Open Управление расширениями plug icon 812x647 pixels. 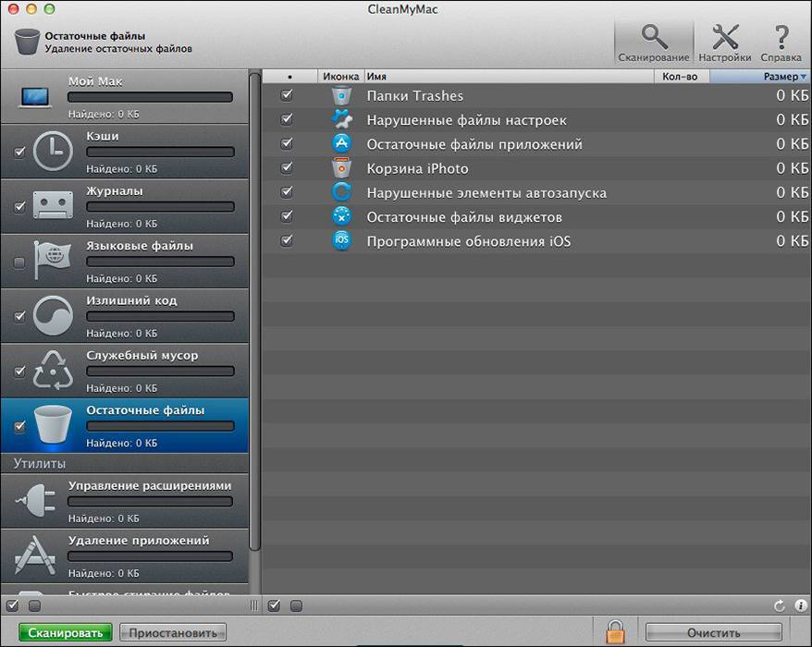coord(36,500)
